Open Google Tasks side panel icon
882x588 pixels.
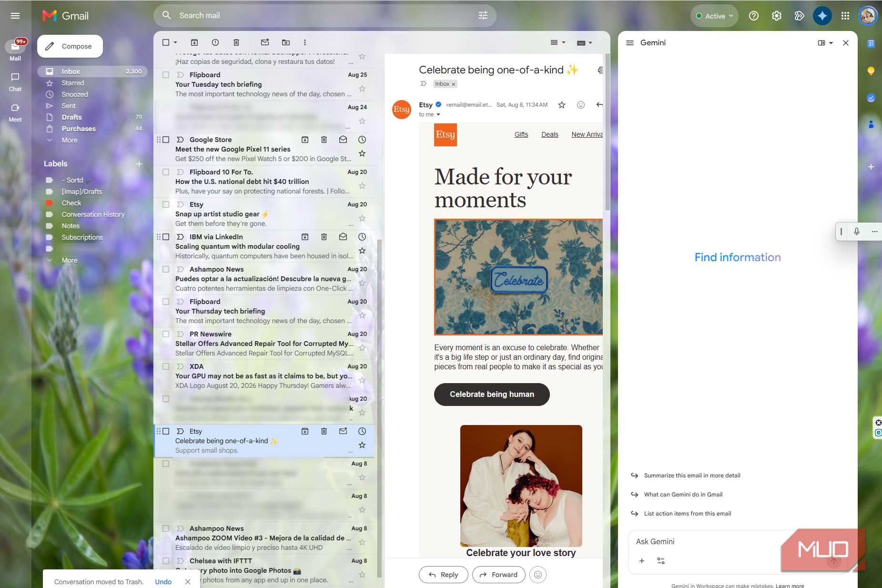click(871, 98)
